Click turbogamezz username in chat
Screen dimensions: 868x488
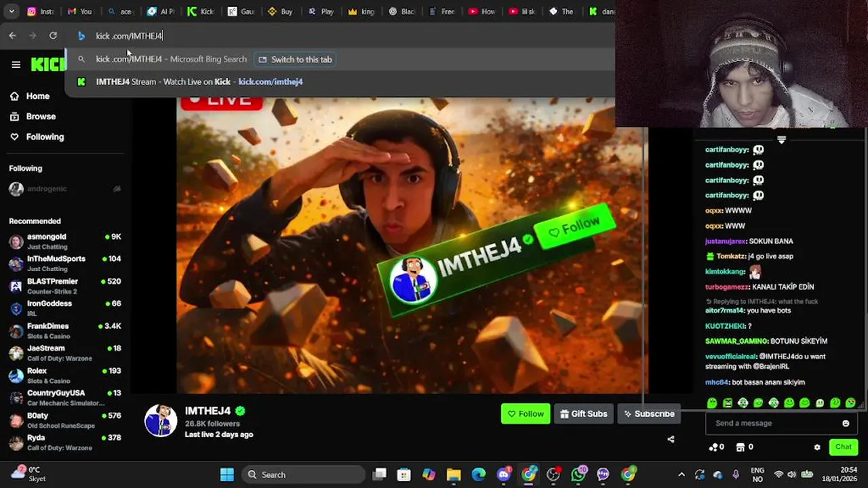pyautogui.click(x=728, y=287)
